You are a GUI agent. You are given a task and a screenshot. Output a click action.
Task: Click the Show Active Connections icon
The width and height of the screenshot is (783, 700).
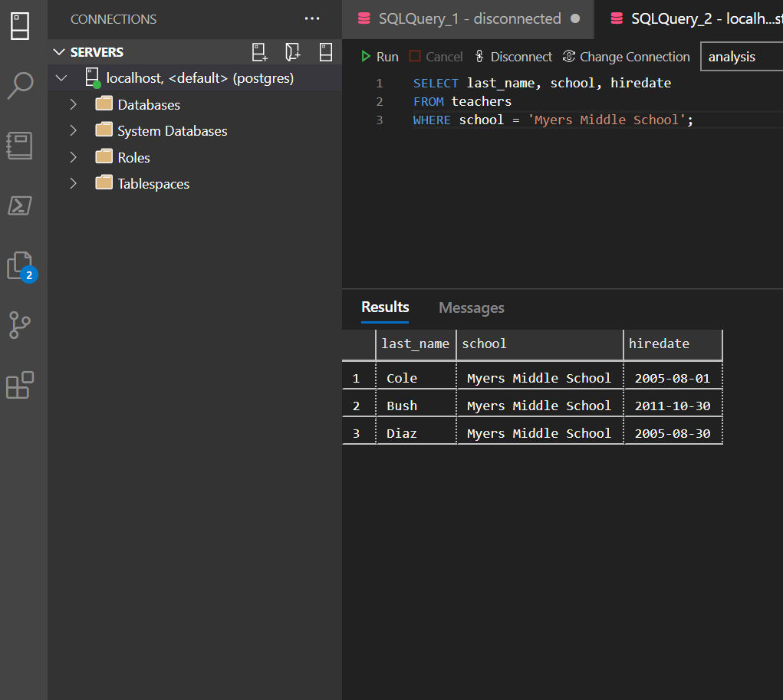coord(326,52)
